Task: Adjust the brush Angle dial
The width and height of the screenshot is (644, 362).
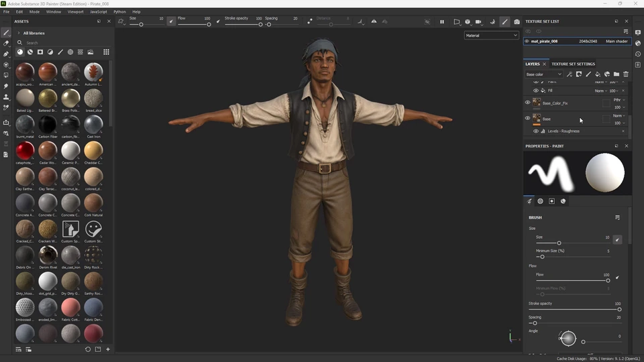Action: (568, 338)
